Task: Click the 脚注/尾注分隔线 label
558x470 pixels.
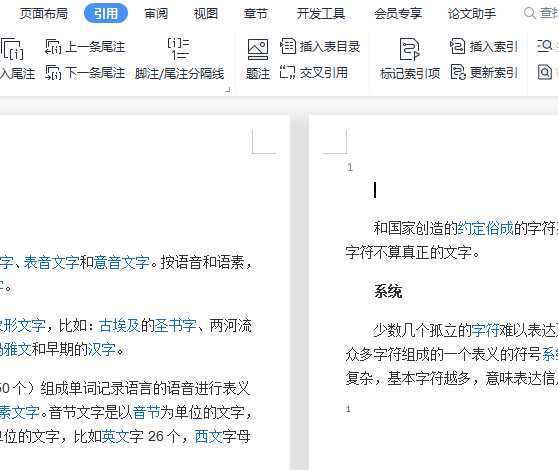Action: click(180, 74)
